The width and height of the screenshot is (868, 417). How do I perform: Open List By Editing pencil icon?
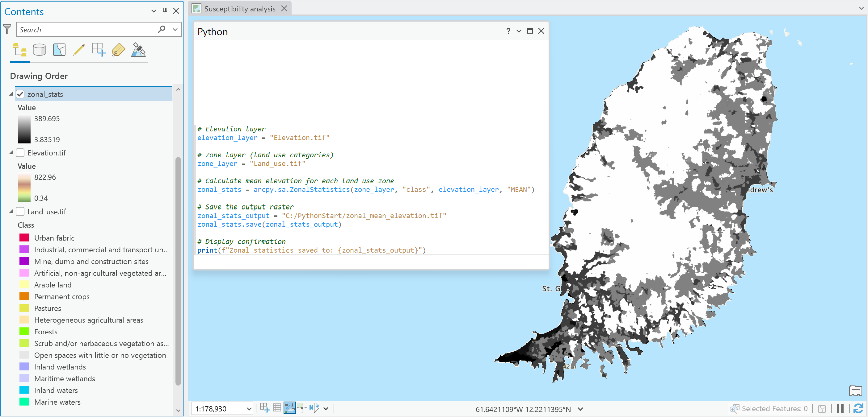79,50
